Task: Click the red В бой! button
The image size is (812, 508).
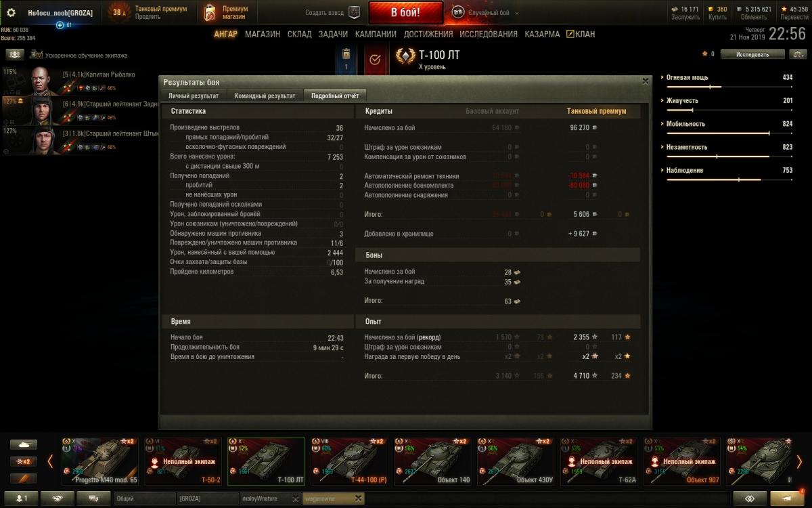Action: coord(406,12)
